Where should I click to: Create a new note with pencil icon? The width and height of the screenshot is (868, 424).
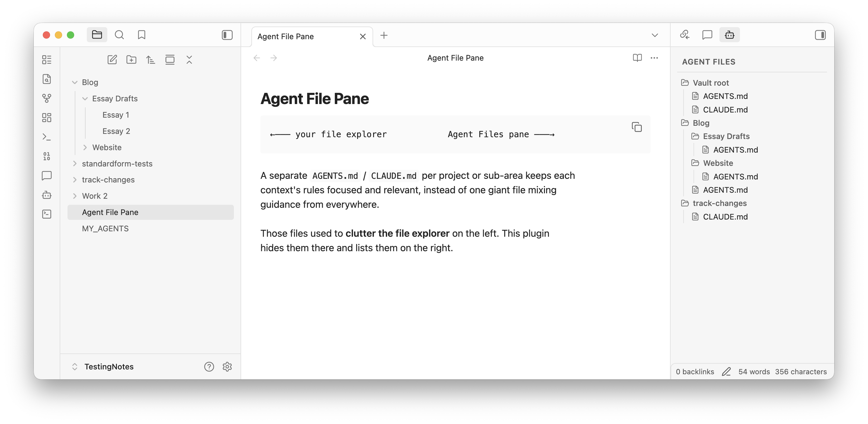pos(112,60)
